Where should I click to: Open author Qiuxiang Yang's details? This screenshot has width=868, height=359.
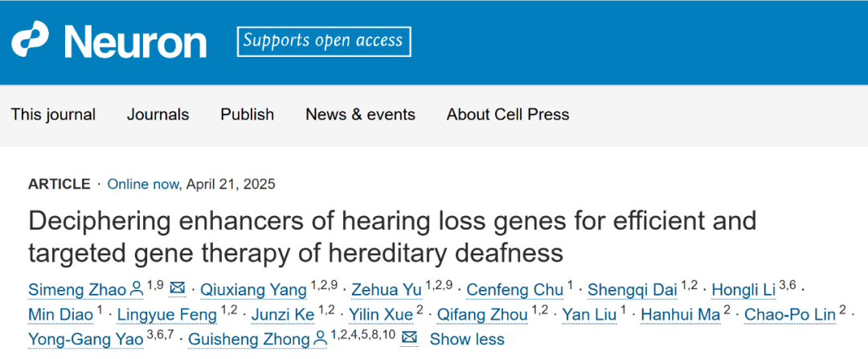[254, 289]
